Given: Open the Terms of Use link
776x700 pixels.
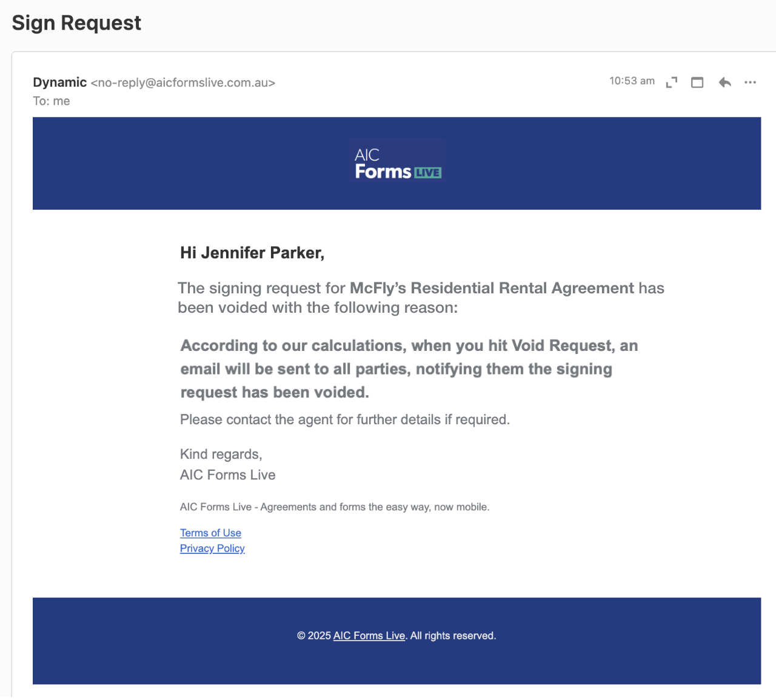Looking at the screenshot, I should click(x=210, y=533).
